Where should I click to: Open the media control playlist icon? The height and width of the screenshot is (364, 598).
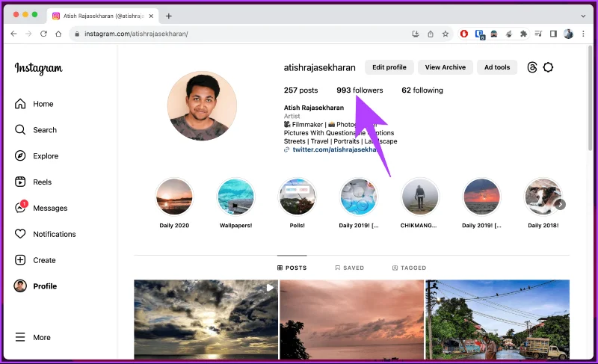538,34
